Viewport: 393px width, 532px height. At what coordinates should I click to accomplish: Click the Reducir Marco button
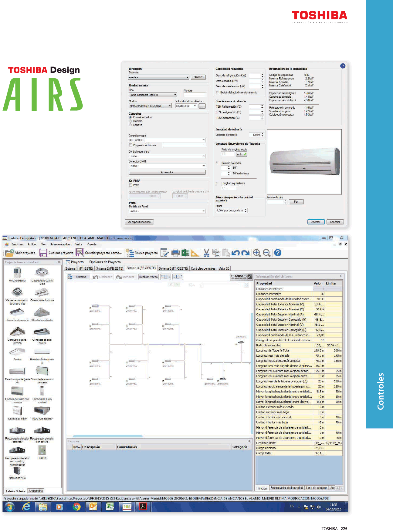148,277
